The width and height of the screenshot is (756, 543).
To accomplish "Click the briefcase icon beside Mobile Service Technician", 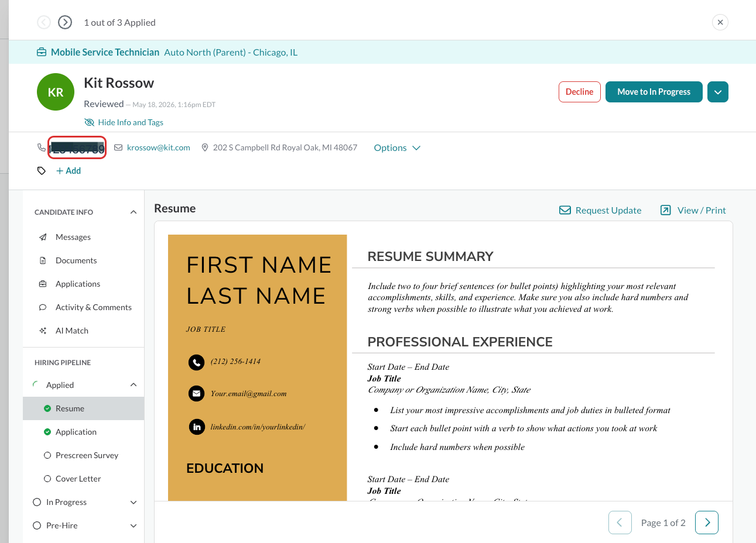I will point(42,52).
